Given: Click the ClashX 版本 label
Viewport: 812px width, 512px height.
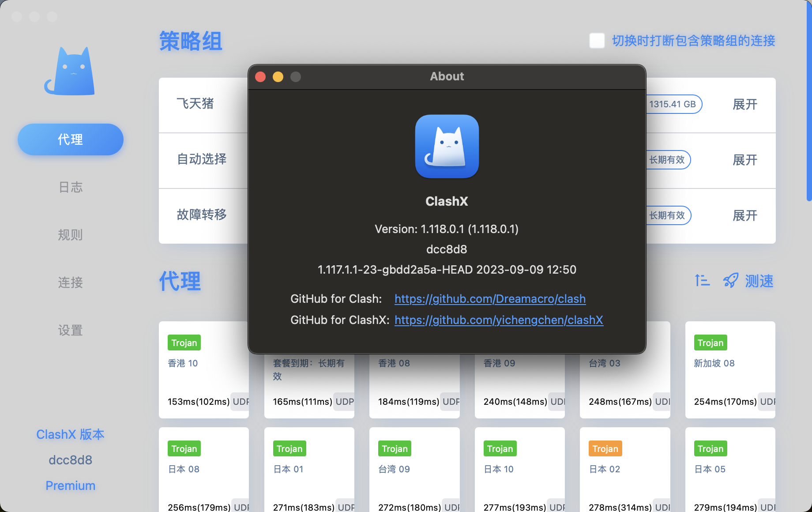Looking at the screenshot, I should pyautogui.click(x=70, y=434).
